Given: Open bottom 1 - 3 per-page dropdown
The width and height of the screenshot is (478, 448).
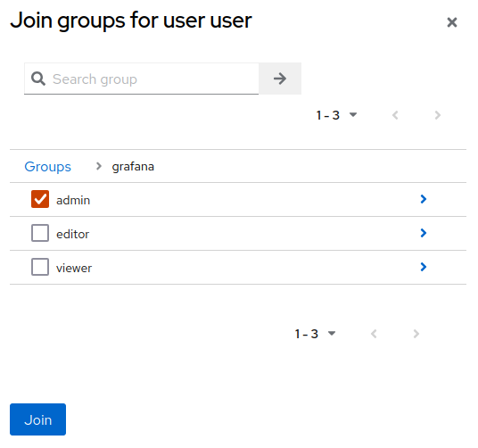Looking at the screenshot, I should (x=315, y=334).
